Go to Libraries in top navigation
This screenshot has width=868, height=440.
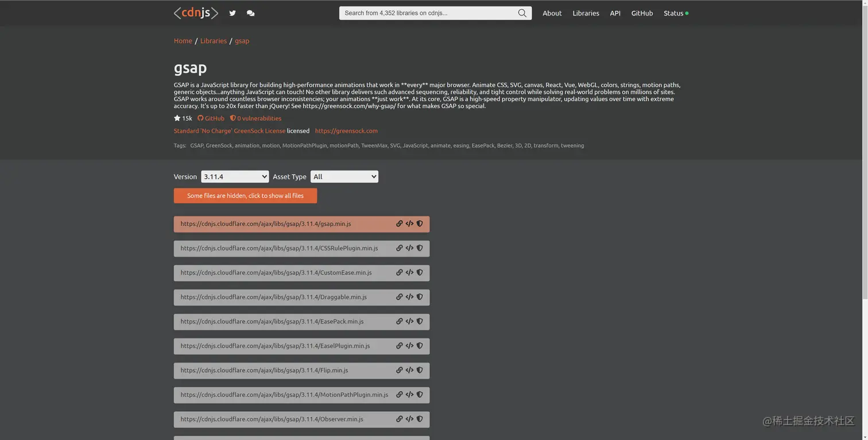click(x=586, y=13)
